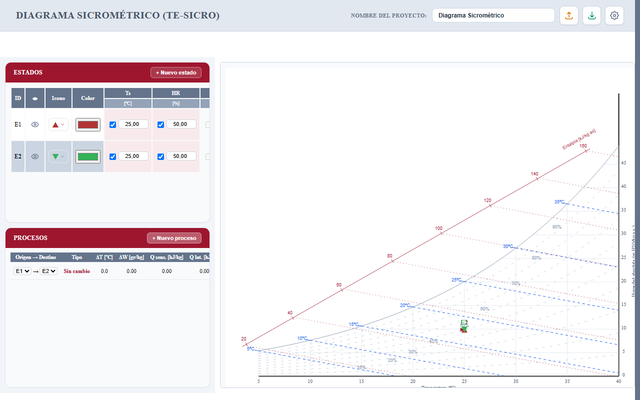The width and height of the screenshot is (640, 400).
Task: Click the upload project icon
Action: click(x=569, y=16)
